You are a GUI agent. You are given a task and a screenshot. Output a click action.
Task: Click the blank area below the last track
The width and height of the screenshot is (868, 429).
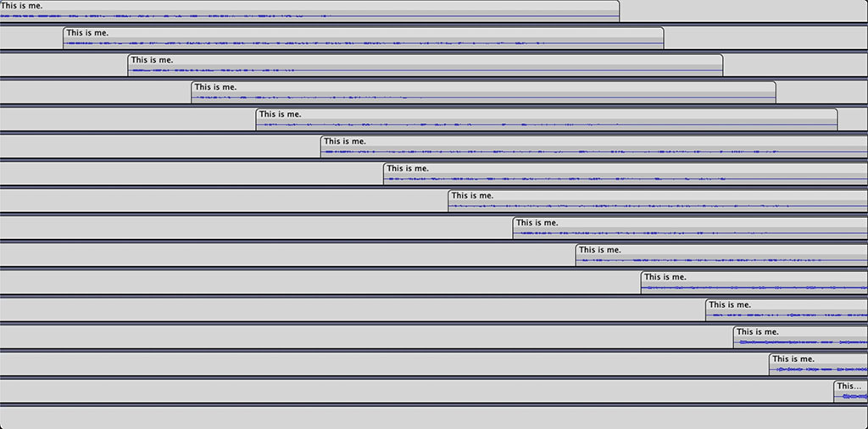[434, 418]
